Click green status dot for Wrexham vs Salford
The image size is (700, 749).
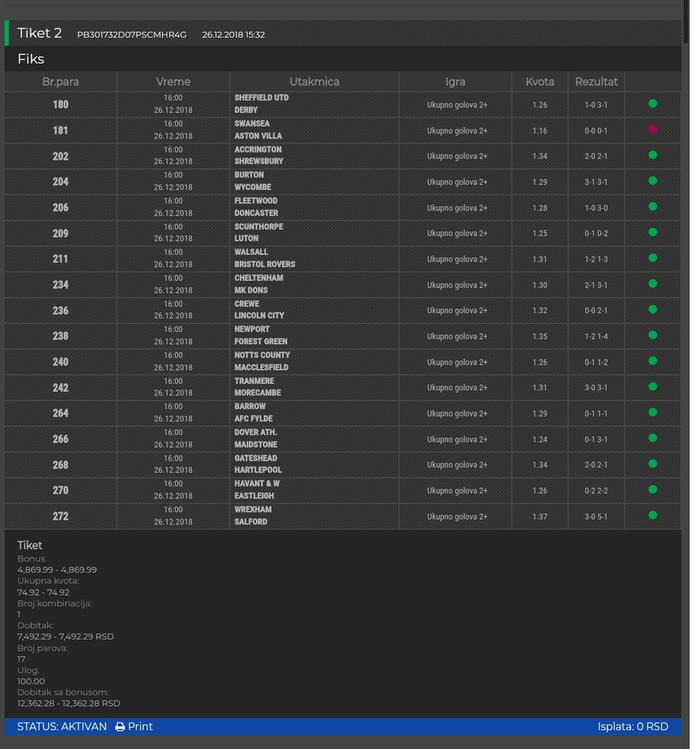[653, 515]
